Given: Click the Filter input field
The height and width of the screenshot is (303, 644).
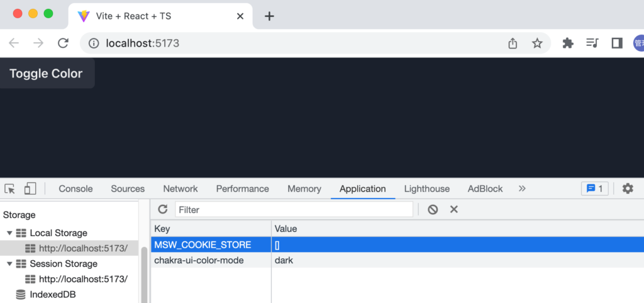Looking at the screenshot, I should click(294, 209).
